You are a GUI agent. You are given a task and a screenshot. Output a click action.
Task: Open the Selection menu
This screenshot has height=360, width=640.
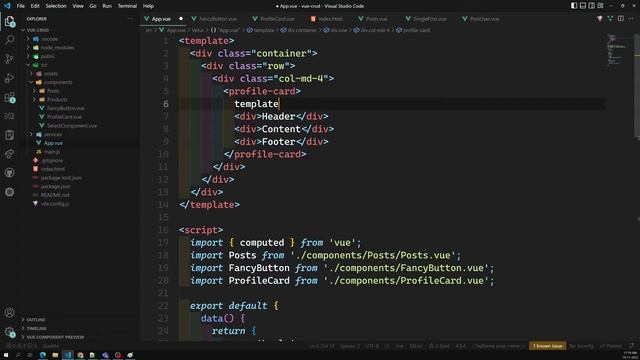(56, 6)
